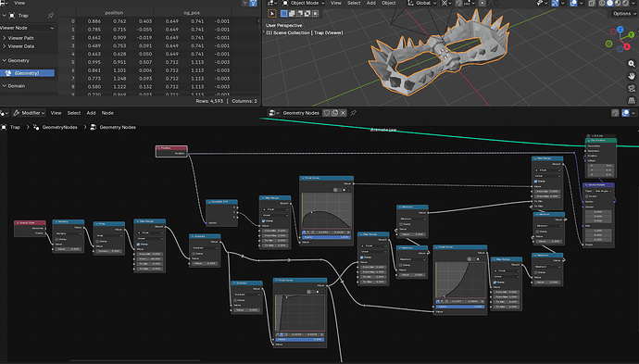This screenshot has height=364, width=639.
Task: Click the position column header
Action: [114, 13]
